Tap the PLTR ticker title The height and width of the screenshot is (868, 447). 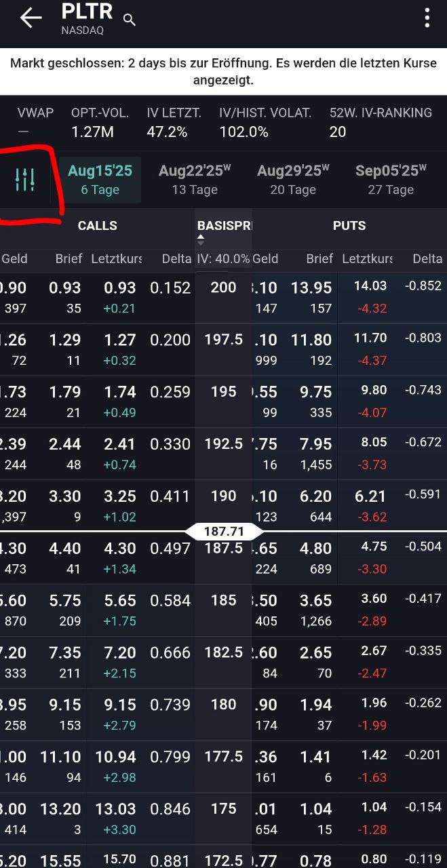86,12
